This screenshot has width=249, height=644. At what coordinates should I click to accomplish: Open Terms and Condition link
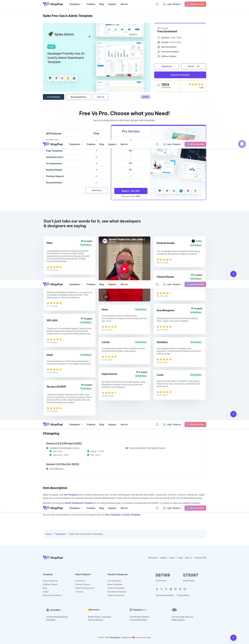click(164, 595)
